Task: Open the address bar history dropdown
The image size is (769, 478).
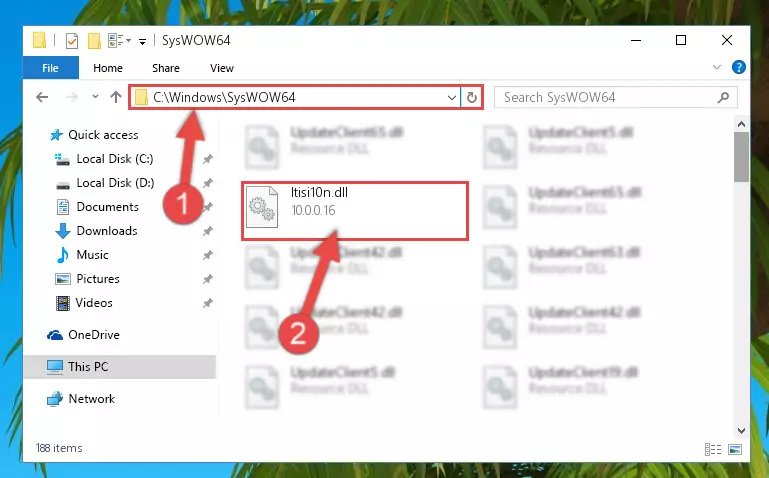Action: click(452, 98)
